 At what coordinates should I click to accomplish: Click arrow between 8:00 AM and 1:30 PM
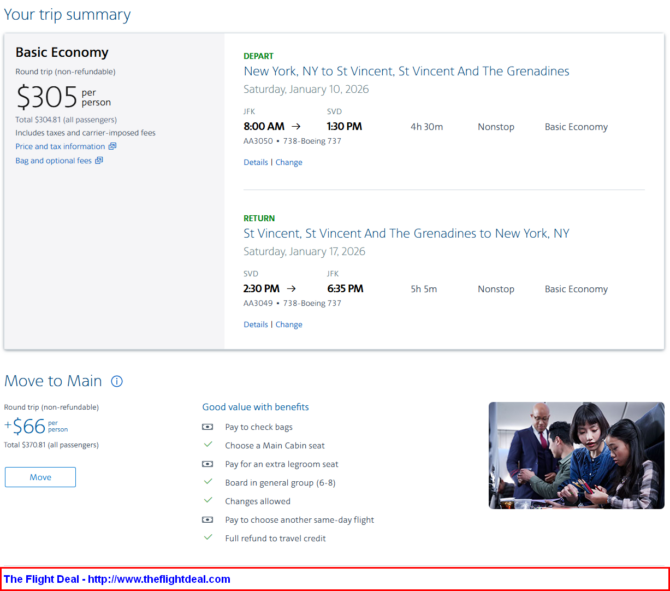[x=296, y=126]
